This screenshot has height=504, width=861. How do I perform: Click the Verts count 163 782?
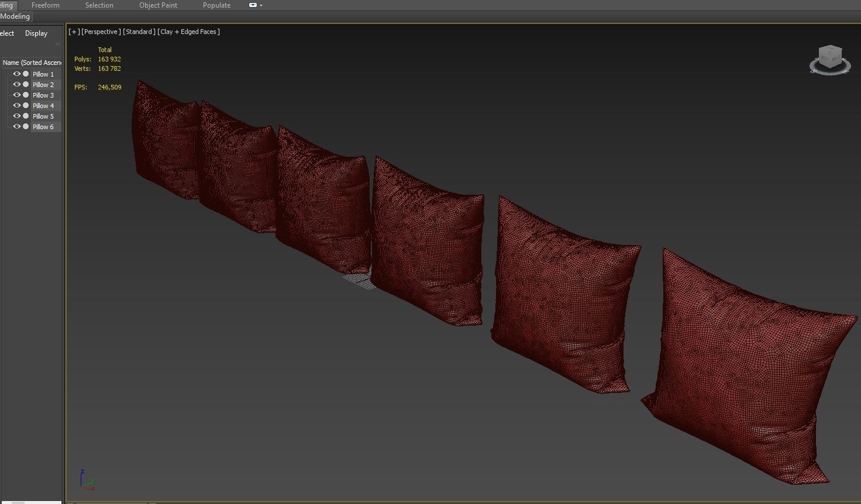coord(109,68)
